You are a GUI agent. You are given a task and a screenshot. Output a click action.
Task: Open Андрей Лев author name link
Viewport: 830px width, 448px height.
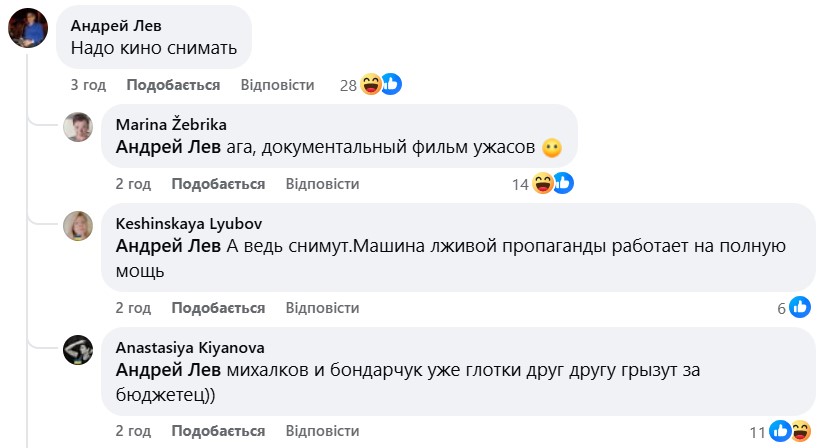point(115,26)
